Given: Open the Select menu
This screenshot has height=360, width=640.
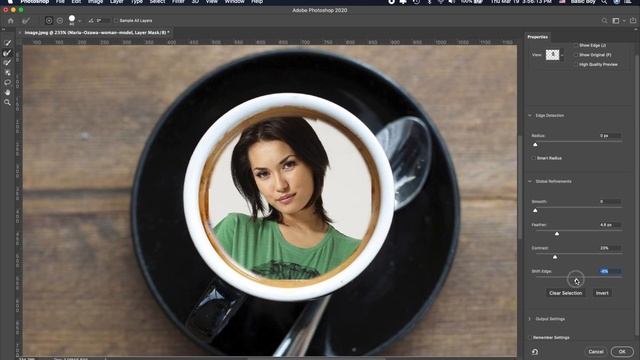Looking at the screenshot, I should (157, 2).
